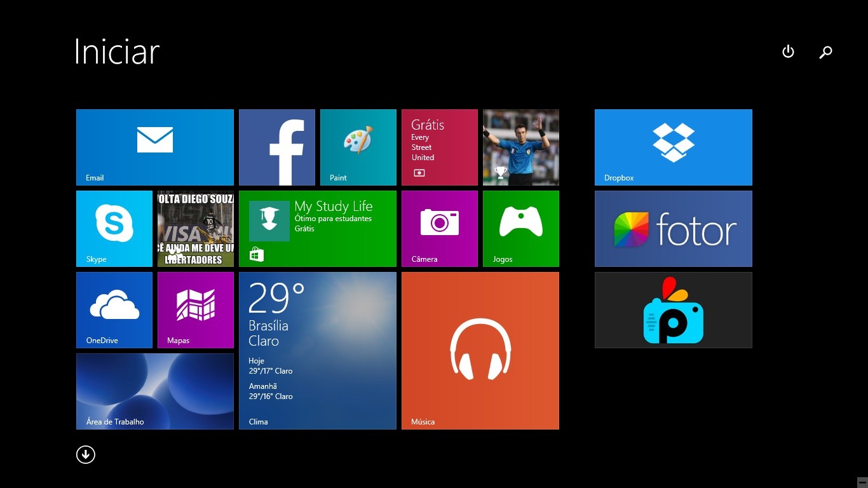Launch the Mapas tile
The height and width of the screenshot is (488, 868).
(196, 310)
